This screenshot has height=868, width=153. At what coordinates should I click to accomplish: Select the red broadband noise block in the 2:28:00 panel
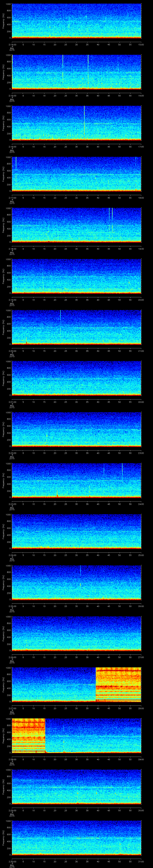coord(28,736)
